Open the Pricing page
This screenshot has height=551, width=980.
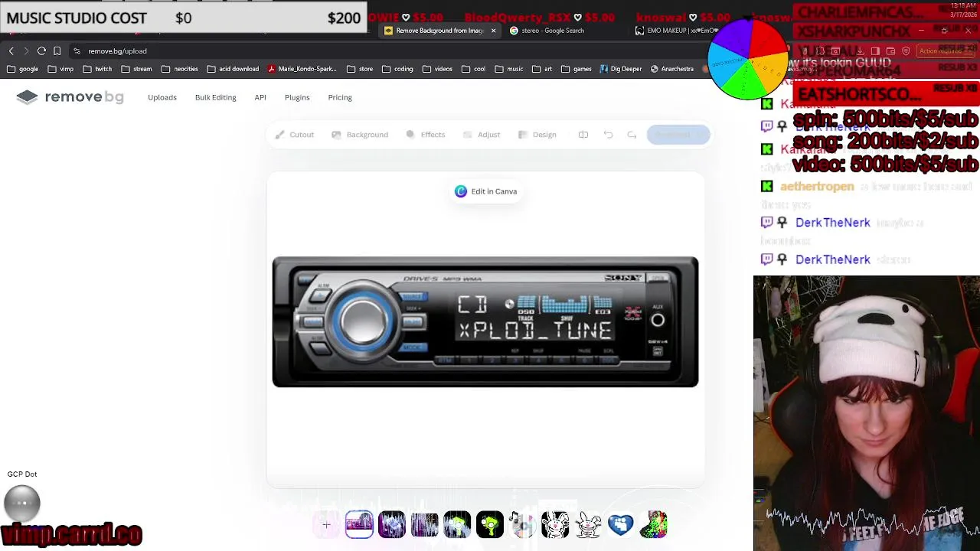(x=340, y=98)
